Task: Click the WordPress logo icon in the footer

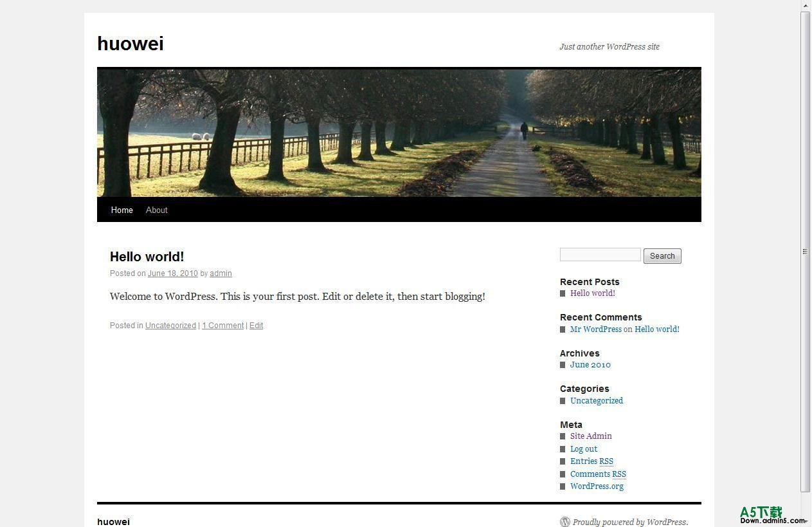Action: coord(565,522)
